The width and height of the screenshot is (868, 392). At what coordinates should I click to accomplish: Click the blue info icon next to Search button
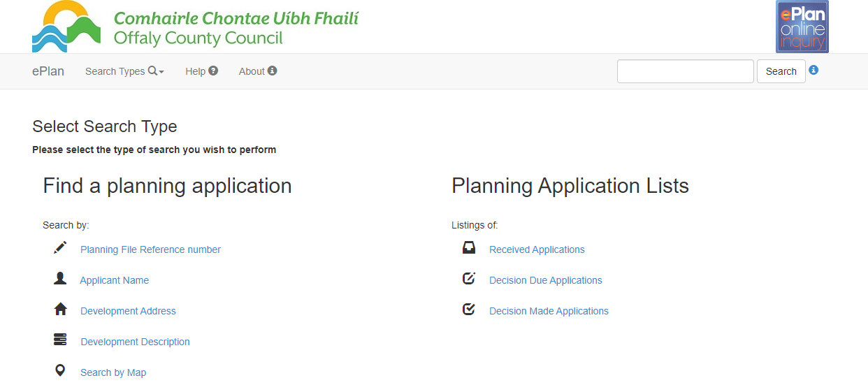coord(813,70)
